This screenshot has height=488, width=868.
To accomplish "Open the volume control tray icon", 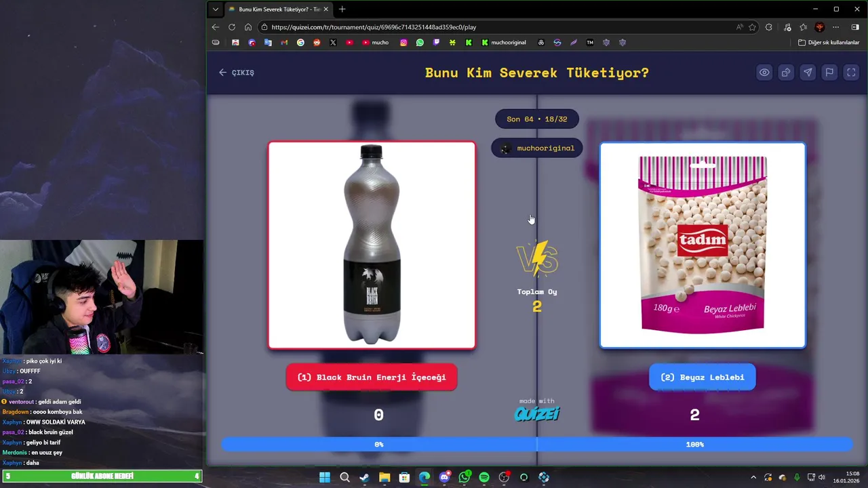I will coord(821,477).
